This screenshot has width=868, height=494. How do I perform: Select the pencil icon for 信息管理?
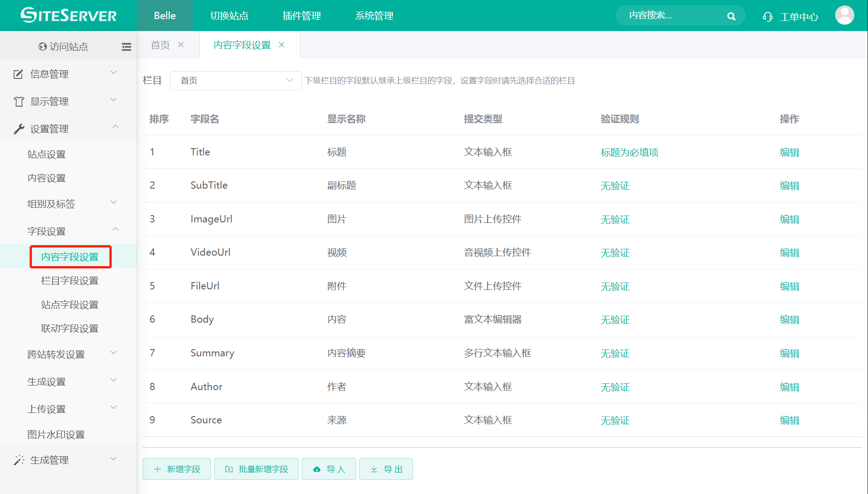point(18,73)
